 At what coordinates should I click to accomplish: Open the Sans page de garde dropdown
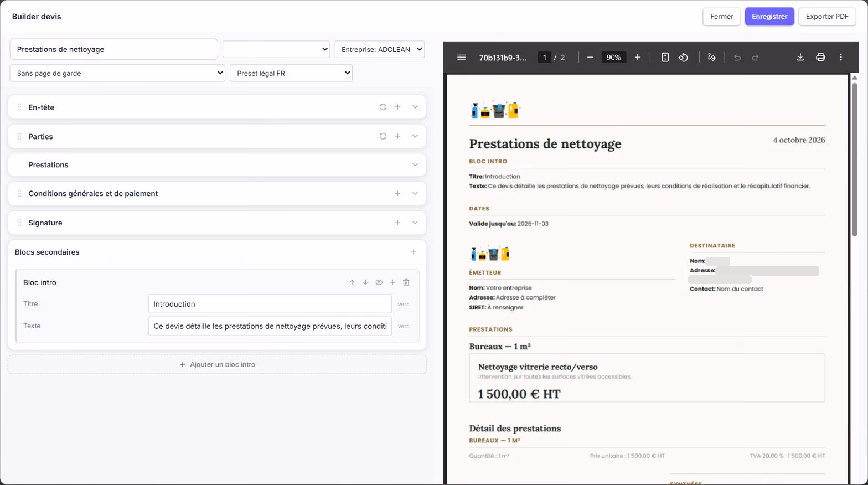click(x=117, y=73)
